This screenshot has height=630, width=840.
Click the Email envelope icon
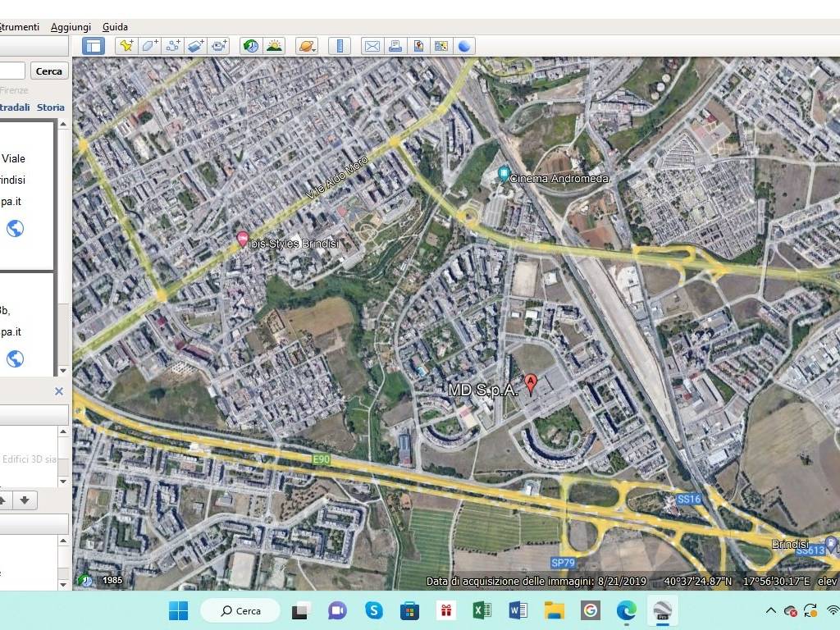(x=372, y=46)
